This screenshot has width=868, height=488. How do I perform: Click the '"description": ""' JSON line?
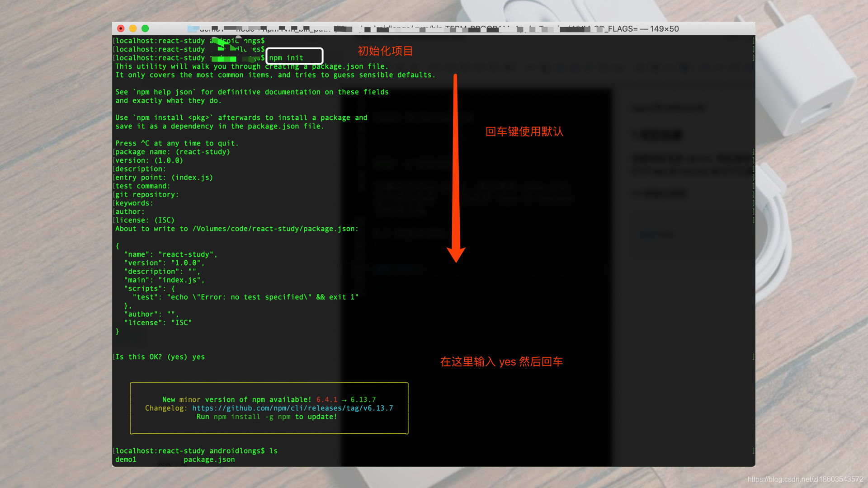click(x=162, y=272)
